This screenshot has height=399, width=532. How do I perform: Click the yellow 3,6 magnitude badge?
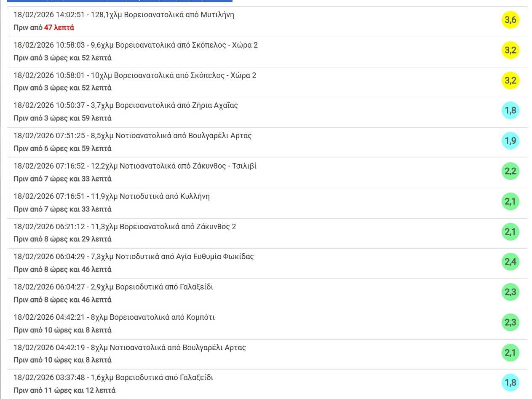click(510, 20)
